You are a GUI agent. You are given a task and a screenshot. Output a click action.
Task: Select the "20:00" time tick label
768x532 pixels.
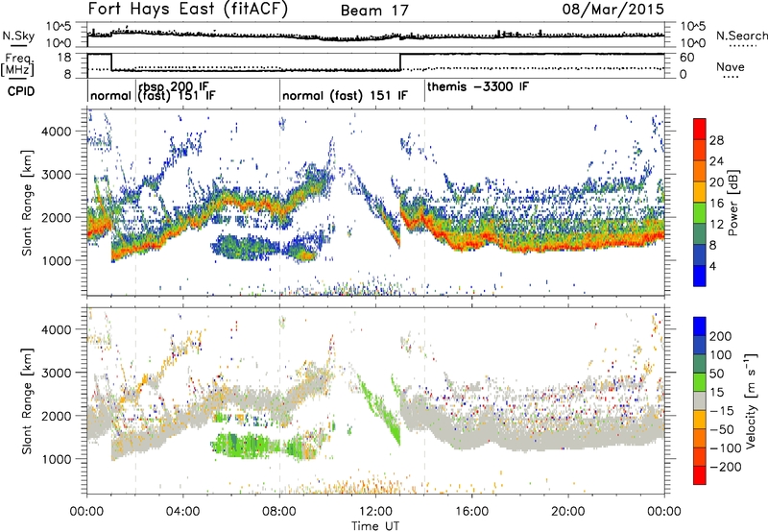coord(567,512)
